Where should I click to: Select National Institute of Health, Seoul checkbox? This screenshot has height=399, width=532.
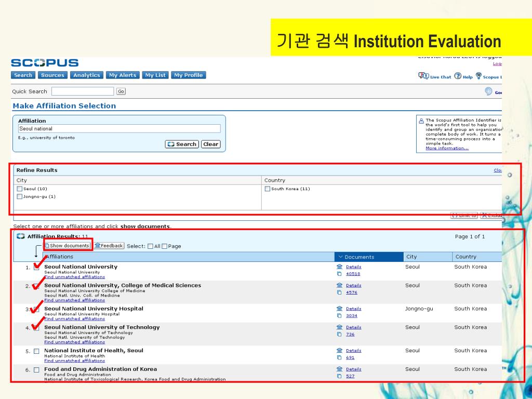[x=37, y=352]
